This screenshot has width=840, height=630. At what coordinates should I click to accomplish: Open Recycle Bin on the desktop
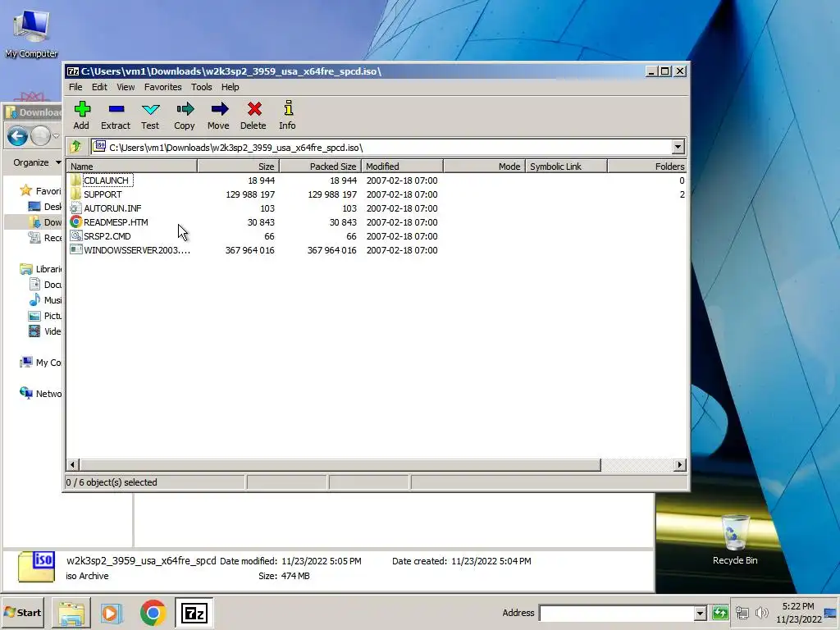pyautogui.click(x=735, y=540)
